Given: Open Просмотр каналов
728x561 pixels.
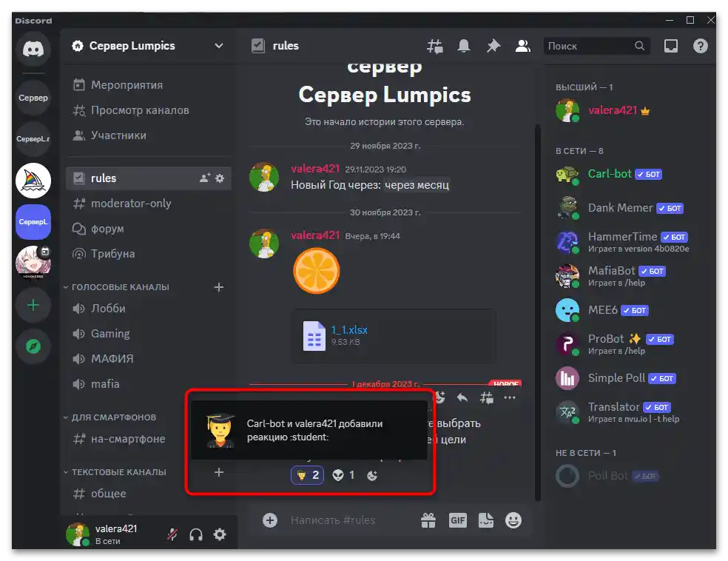Looking at the screenshot, I should [149, 110].
